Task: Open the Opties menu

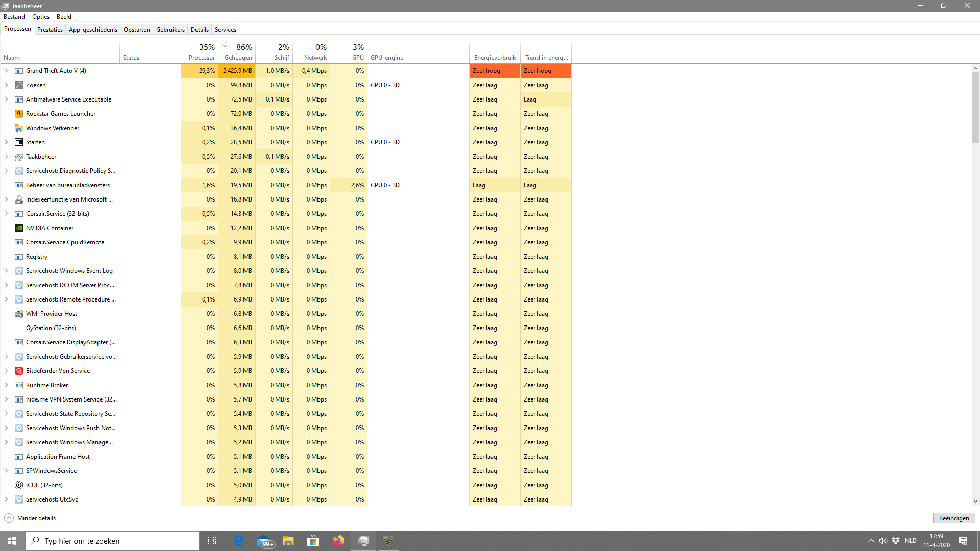Action: [41, 17]
